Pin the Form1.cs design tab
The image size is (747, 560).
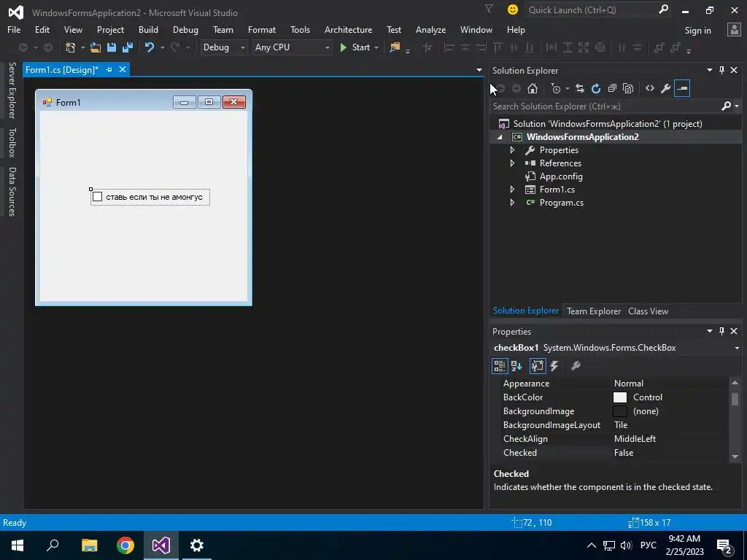coord(109,69)
